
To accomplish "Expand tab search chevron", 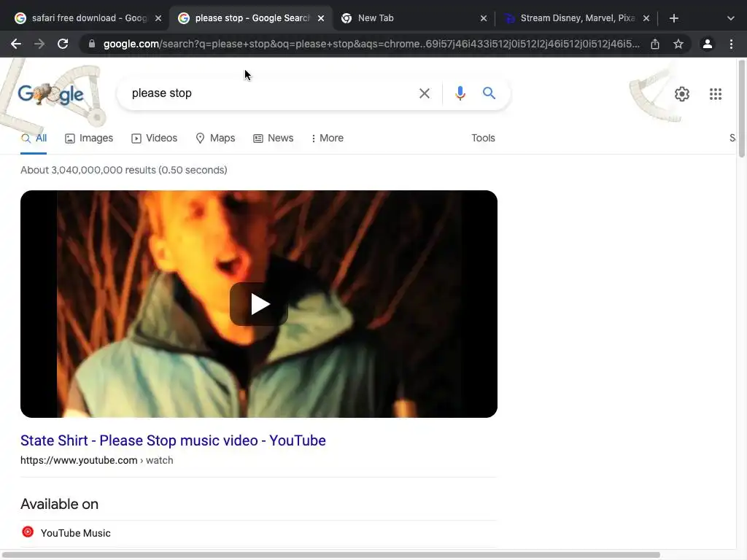I will [x=731, y=18].
